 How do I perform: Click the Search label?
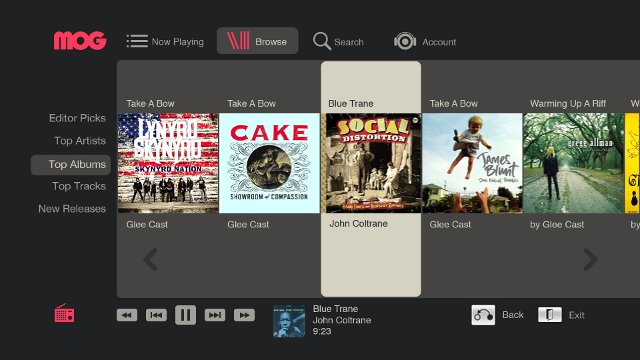(x=349, y=42)
